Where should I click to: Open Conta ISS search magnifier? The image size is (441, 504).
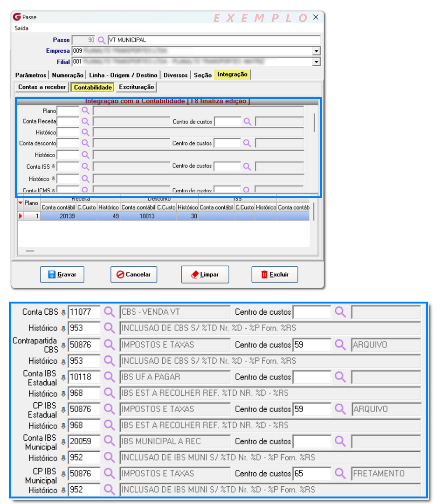(85, 166)
